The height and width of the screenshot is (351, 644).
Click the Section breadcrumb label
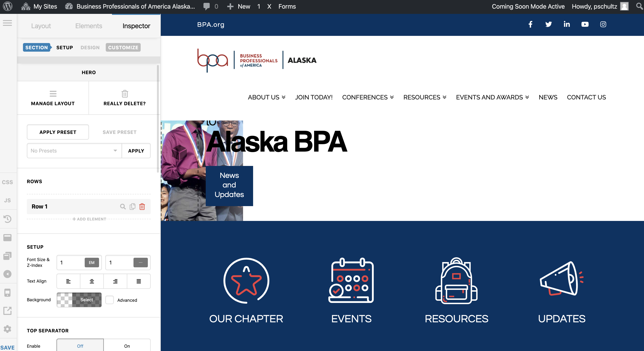point(37,48)
